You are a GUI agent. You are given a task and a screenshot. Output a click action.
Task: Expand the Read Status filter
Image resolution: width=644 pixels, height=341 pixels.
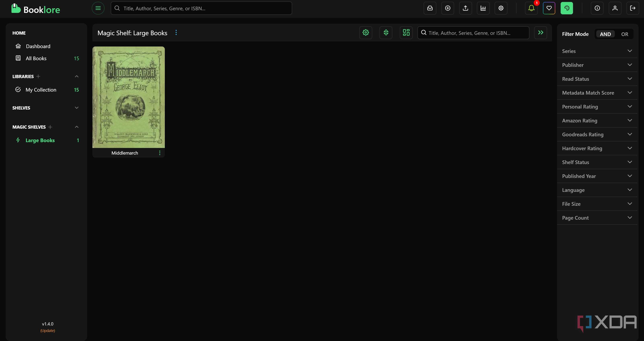(x=597, y=79)
